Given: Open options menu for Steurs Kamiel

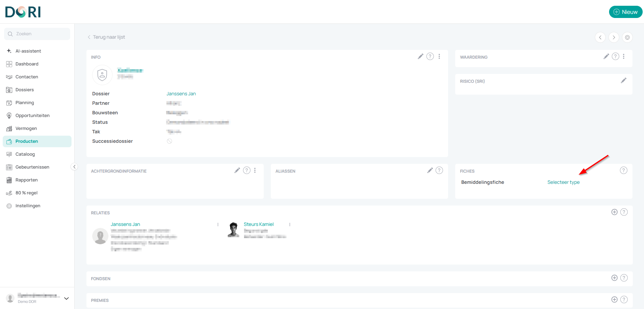Looking at the screenshot, I should click(x=290, y=225).
